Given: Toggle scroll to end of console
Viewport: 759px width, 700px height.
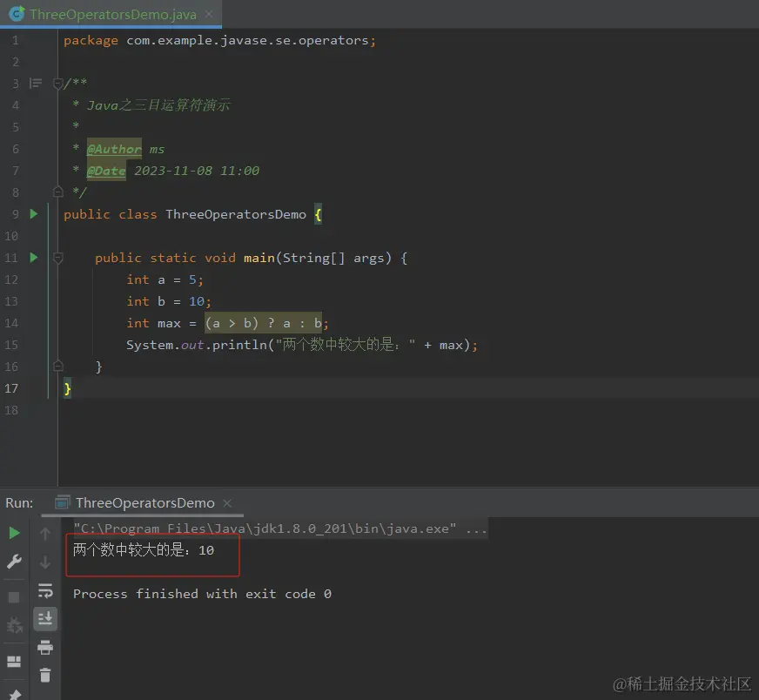Looking at the screenshot, I should click(x=45, y=619).
